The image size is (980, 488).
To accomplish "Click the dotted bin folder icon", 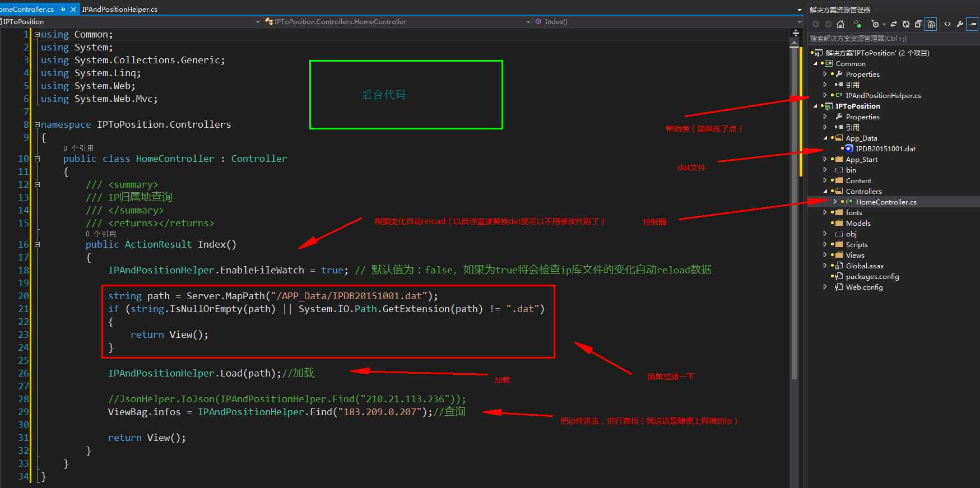I will tap(839, 170).
